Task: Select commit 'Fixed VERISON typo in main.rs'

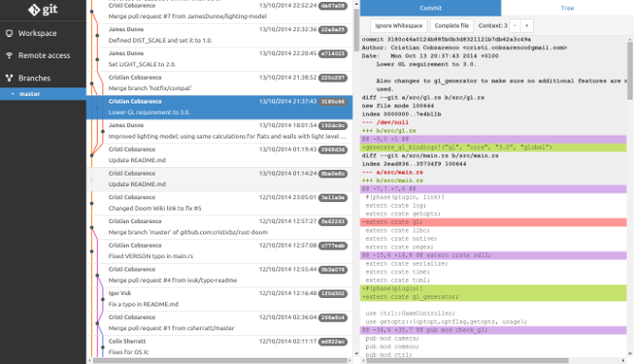Action: coord(219,251)
